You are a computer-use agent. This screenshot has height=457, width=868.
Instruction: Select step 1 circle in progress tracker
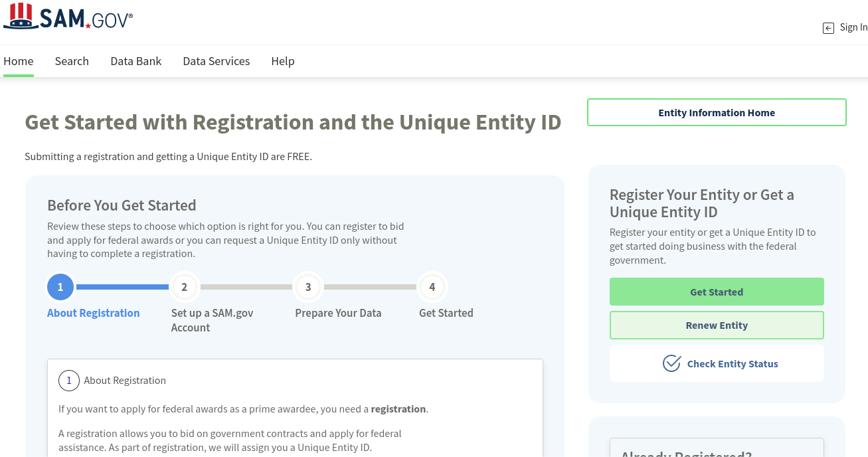(x=60, y=287)
